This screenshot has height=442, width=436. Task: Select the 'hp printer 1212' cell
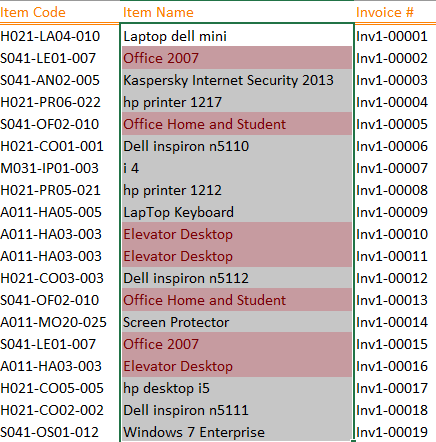(237, 190)
